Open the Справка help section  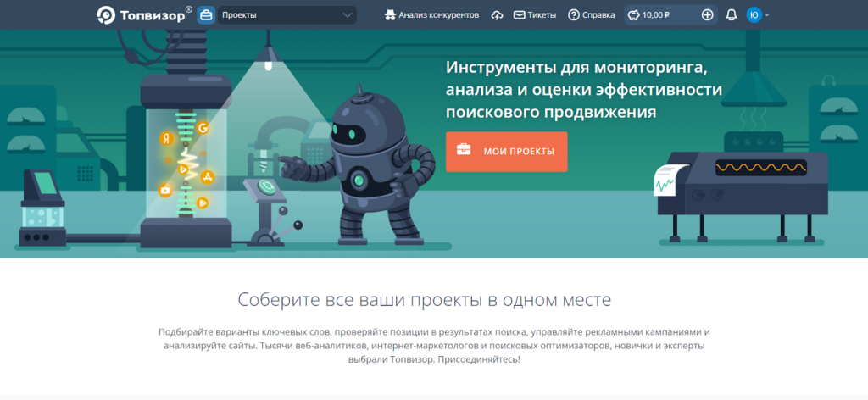coord(591,15)
